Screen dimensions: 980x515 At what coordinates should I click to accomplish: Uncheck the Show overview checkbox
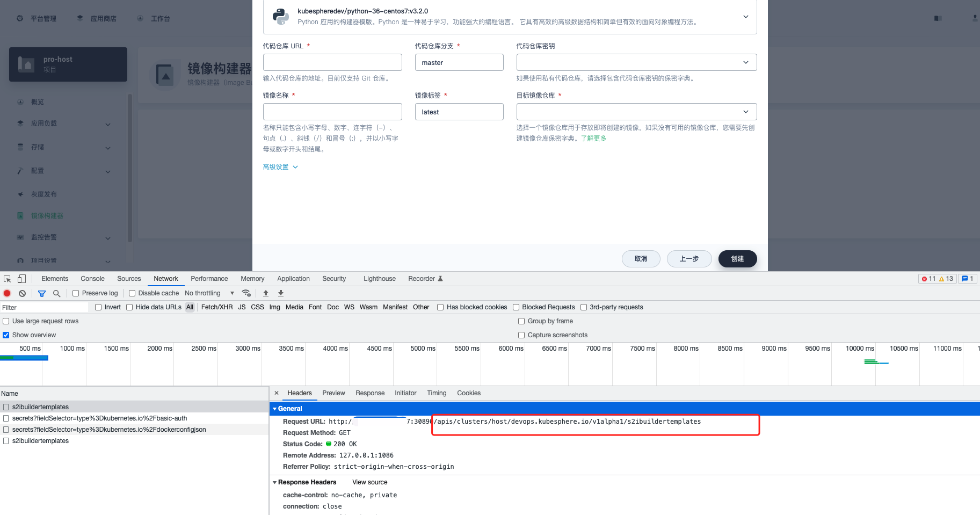click(6, 335)
